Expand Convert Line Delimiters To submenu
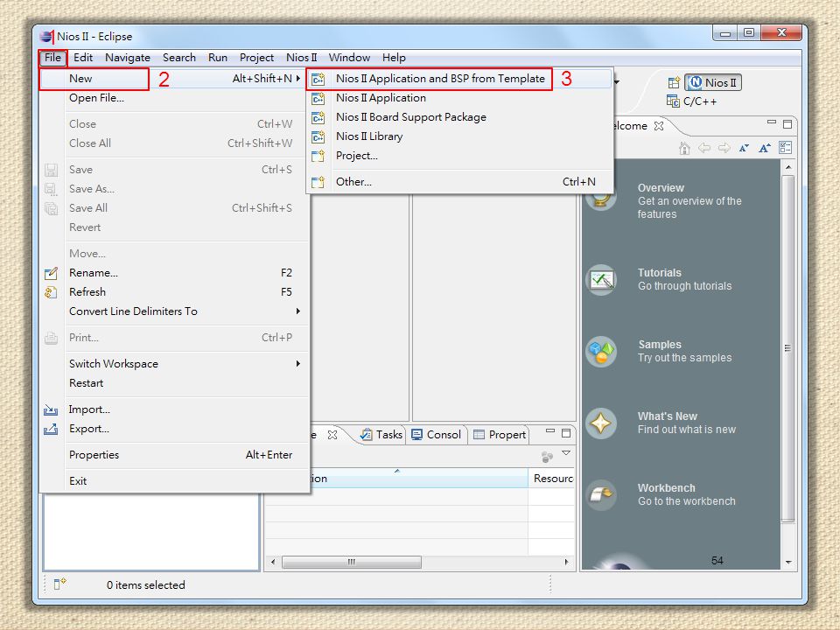840x630 pixels. [174, 311]
